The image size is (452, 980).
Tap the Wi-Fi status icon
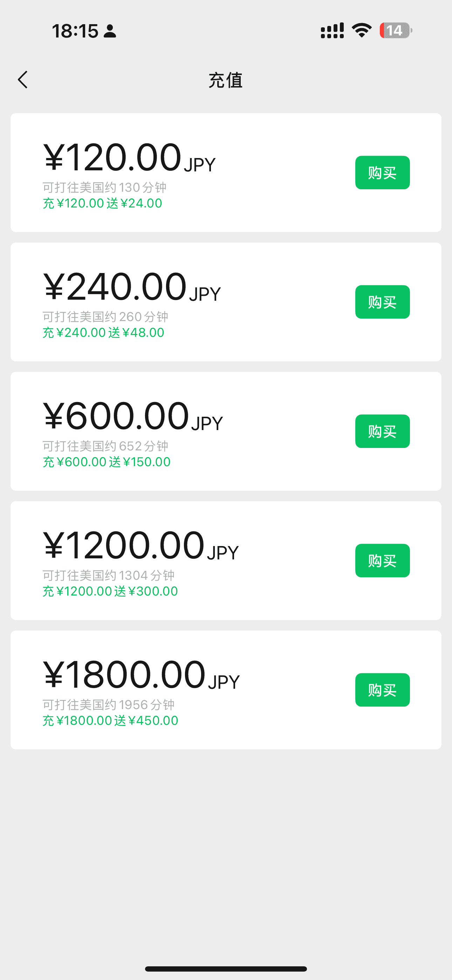(362, 30)
